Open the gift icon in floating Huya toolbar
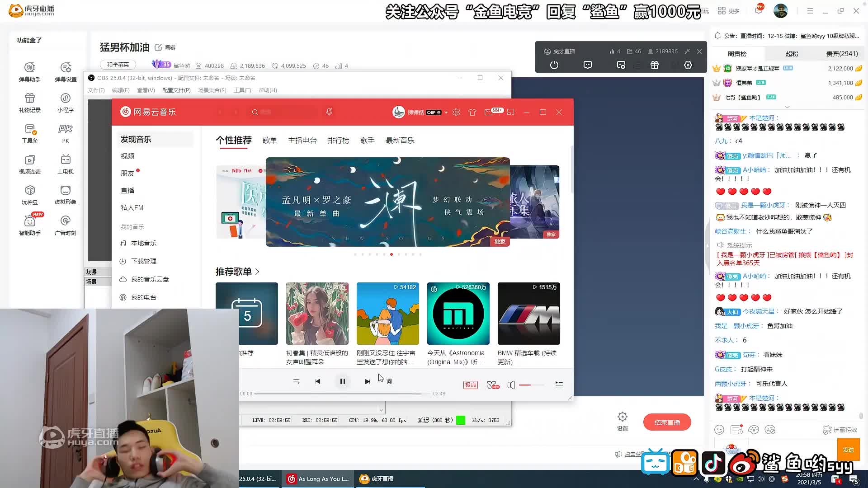Screen dimensions: 868x488 click(x=655, y=65)
